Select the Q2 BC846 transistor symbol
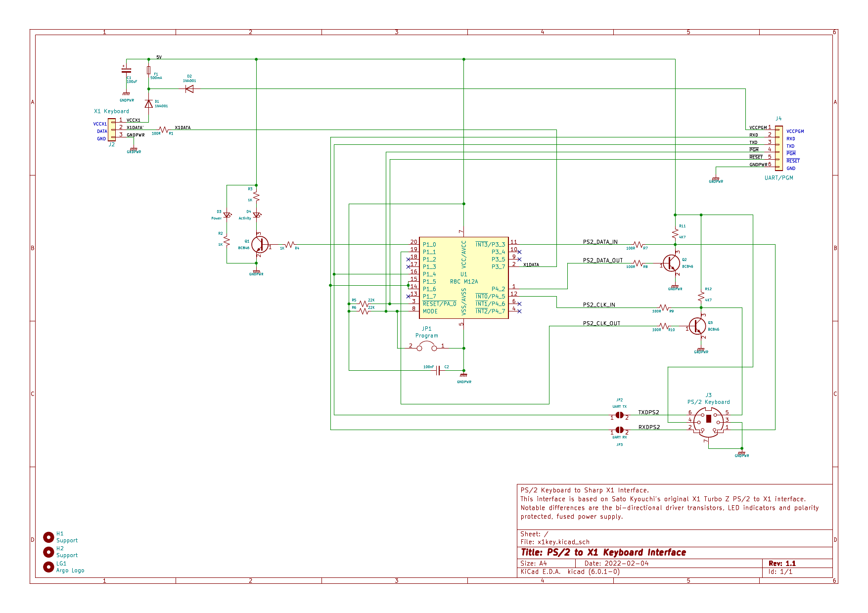Image resolution: width=868 pixels, height=613 pixels. pos(672,263)
